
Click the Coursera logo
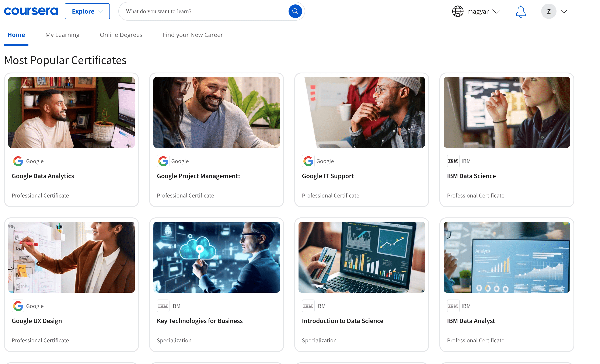(x=31, y=11)
